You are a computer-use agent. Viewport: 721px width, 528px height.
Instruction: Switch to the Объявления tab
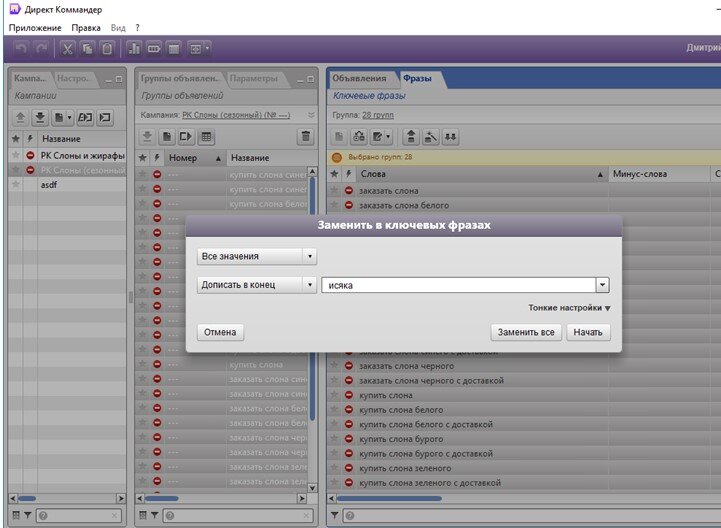click(x=359, y=78)
